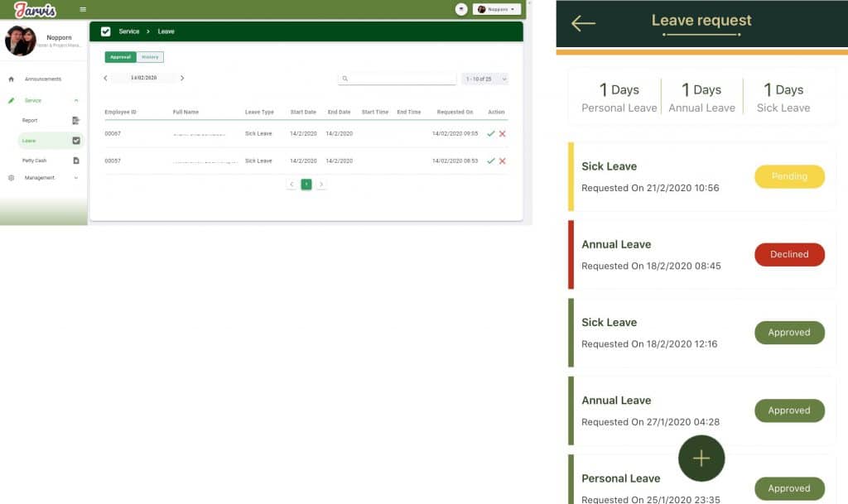Reject leave request for employee 00067
The width and height of the screenshot is (848, 504).
coord(503,133)
